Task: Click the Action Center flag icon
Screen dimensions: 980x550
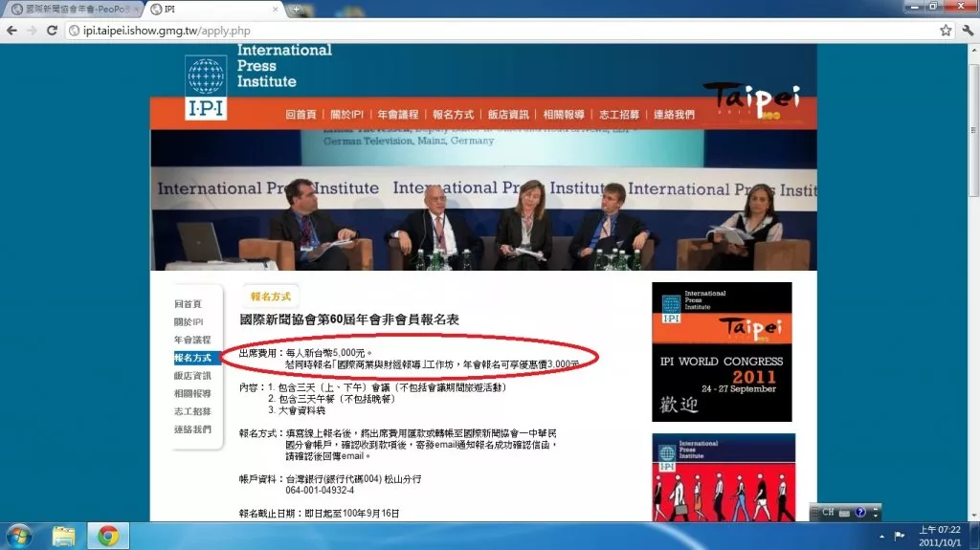Action: (x=900, y=536)
